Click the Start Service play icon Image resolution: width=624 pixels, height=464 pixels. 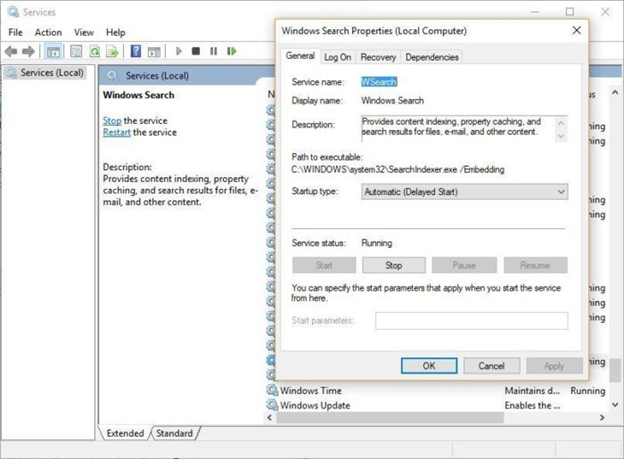tap(179, 51)
